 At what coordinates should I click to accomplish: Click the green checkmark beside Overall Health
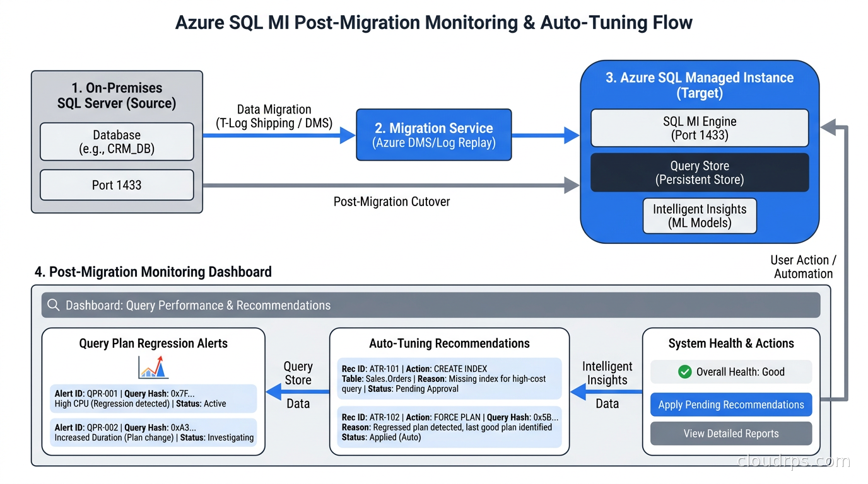(x=684, y=372)
